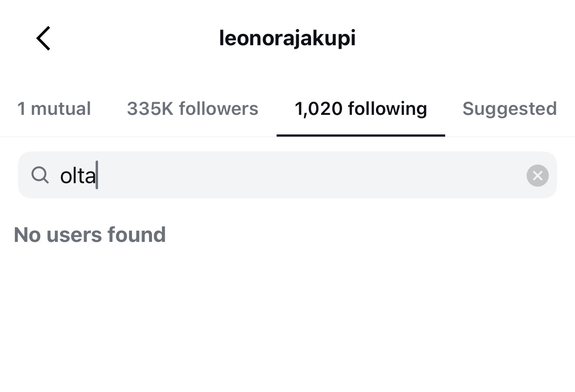Erase the "olta" query via clear icon
Image resolution: width=575 pixels, height=392 pixels.
(x=537, y=175)
